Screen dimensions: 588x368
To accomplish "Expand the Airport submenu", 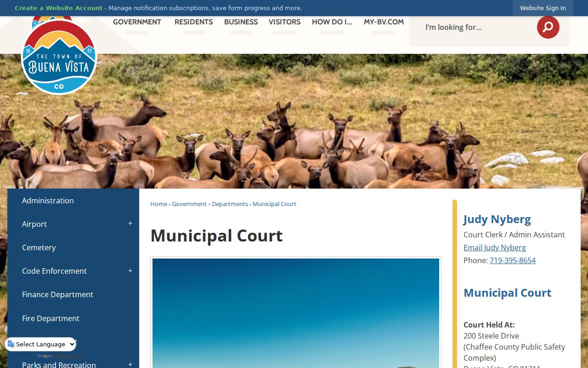I will tap(130, 224).
